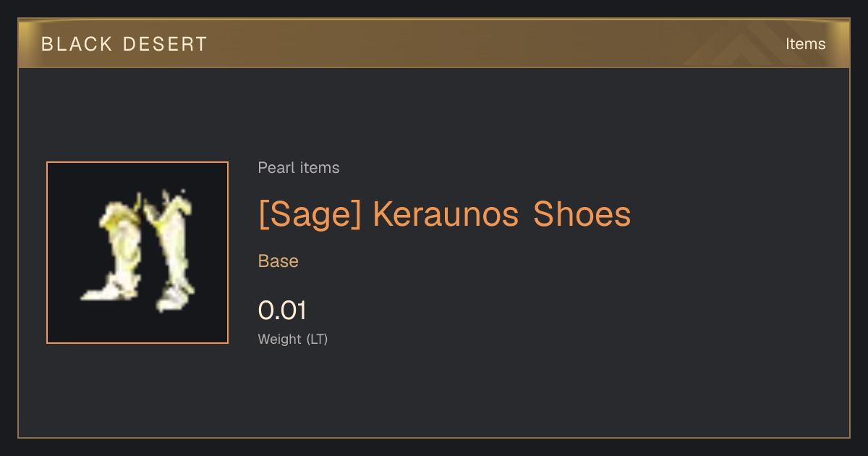
Task: Select the Base grade label
Action: click(278, 261)
